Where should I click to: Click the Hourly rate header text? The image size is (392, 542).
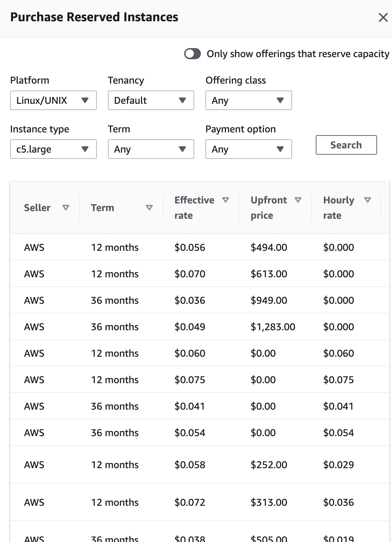[x=339, y=208]
